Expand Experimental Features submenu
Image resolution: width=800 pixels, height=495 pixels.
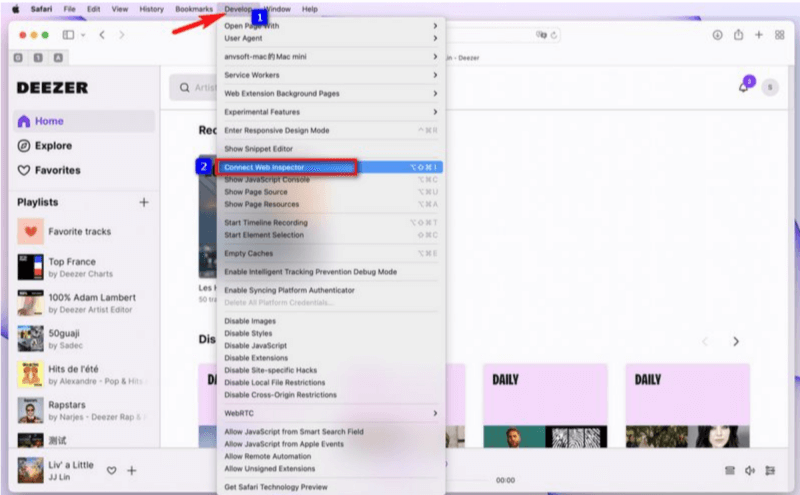[x=331, y=112]
